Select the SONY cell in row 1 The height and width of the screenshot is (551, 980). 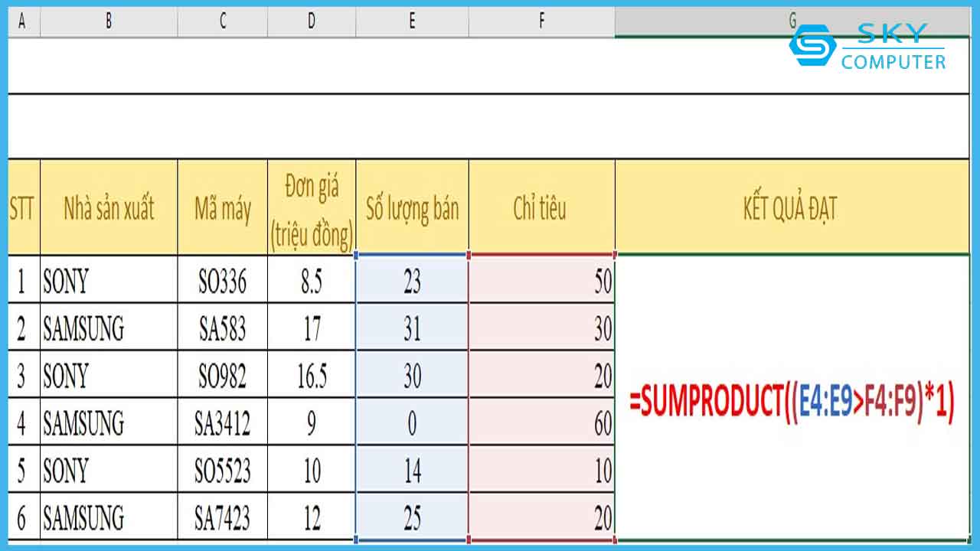(109, 279)
